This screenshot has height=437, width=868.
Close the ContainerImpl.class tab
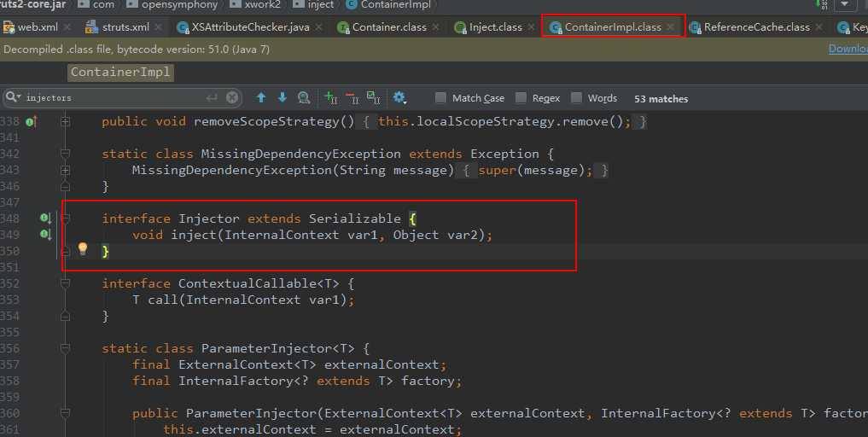pos(670,26)
